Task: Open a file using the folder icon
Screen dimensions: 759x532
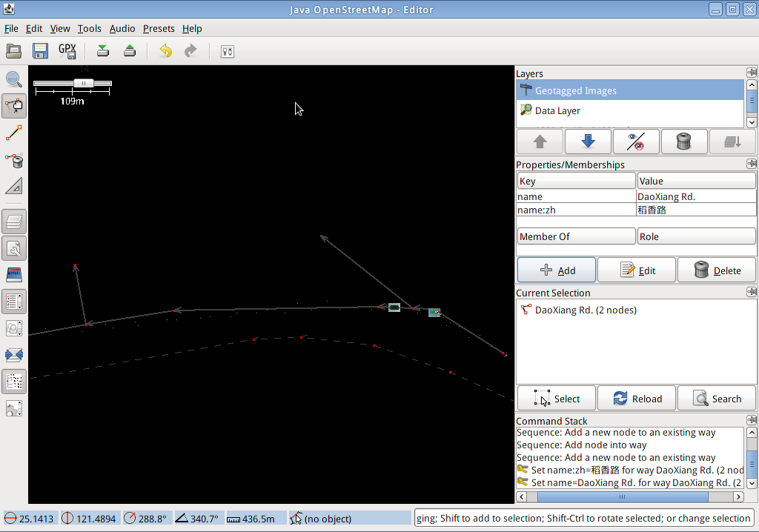Action: click(x=13, y=51)
